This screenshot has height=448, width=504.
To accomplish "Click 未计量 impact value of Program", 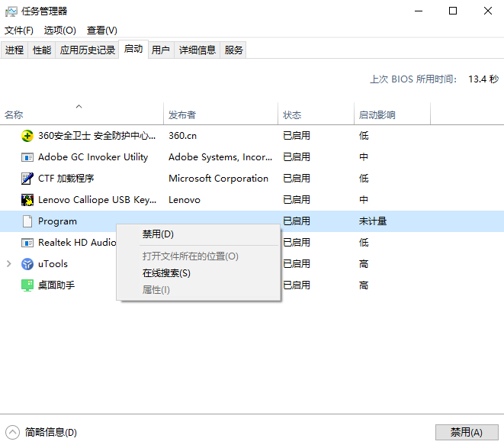I will click(373, 221).
